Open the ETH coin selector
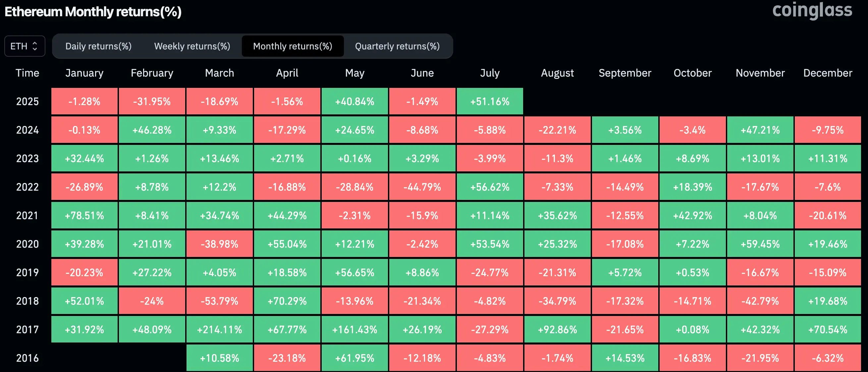This screenshot has width=868, height=372. pyautogui.click(x=25, y=46)
